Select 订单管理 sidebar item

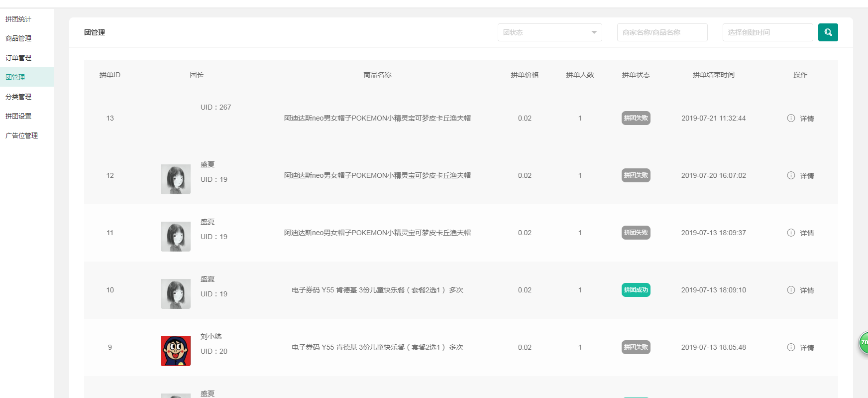pyautogui.click(x=18, y=58)
